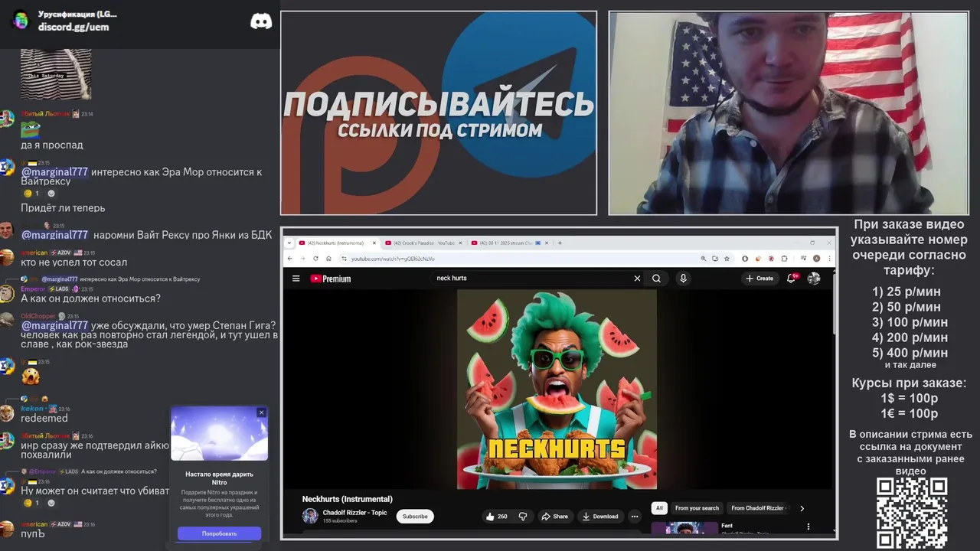Image resolution: width=980 pixels, height=551 pixels.
Task: Click the thumbs-up reaction under 'Придёт ли теперь'
Action: (31, 194)
